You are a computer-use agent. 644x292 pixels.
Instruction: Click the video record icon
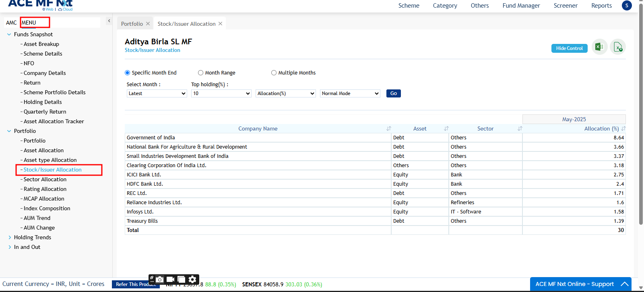pyautogui.click(x=171, y=280)
